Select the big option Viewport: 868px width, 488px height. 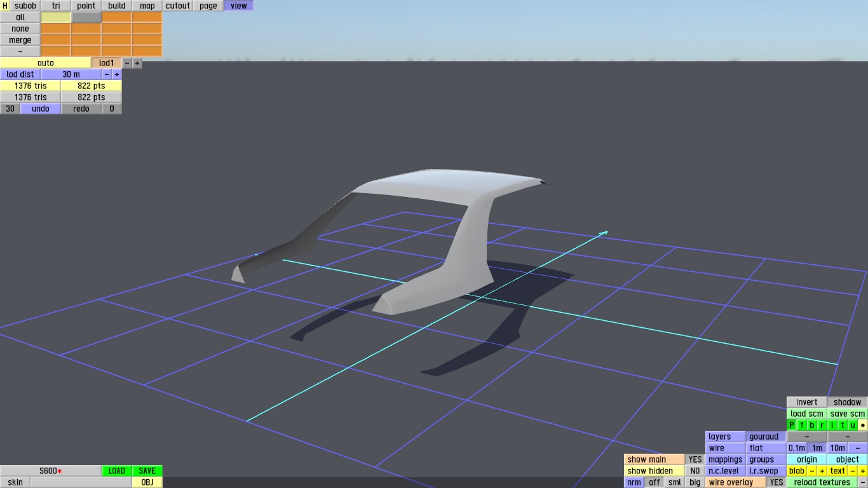coord(695,482)
